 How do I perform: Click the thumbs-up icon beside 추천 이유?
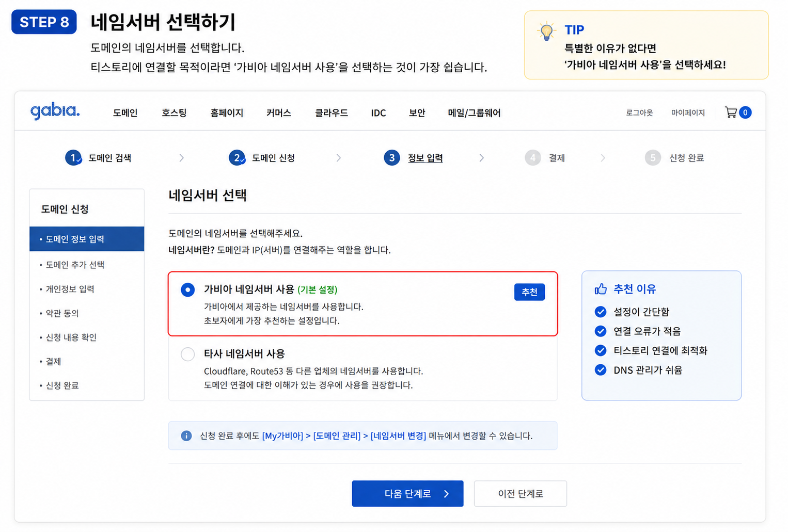(x=601, y=289)
